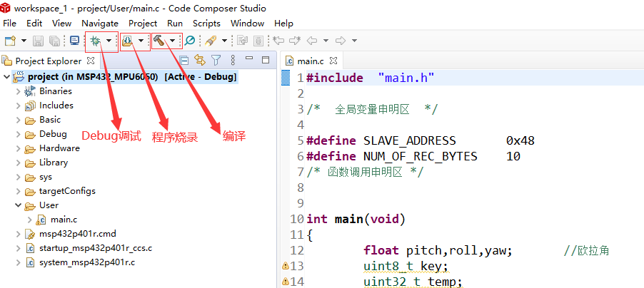
Task: Close the main.c editor tab
Action: (333, 61)
